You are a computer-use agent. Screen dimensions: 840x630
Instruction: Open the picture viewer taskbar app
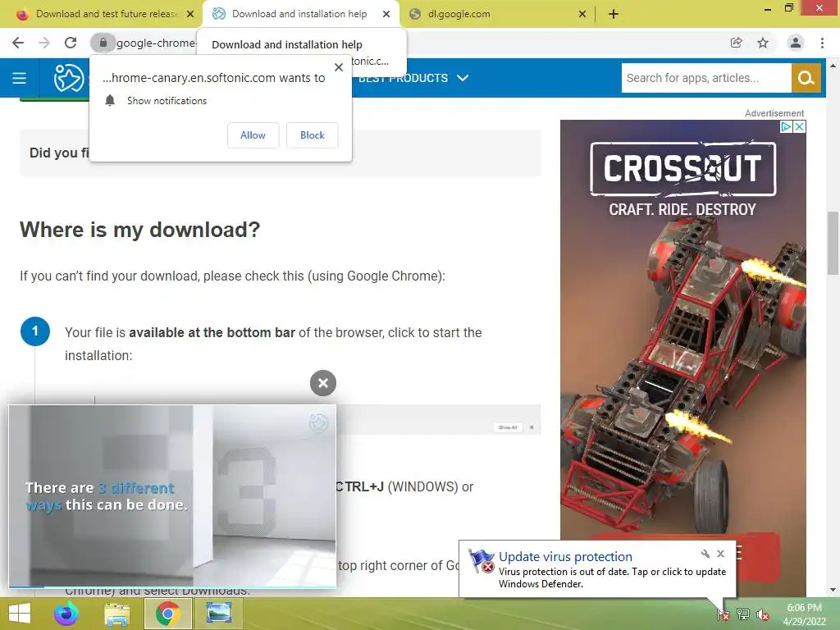tap(219, 614)
